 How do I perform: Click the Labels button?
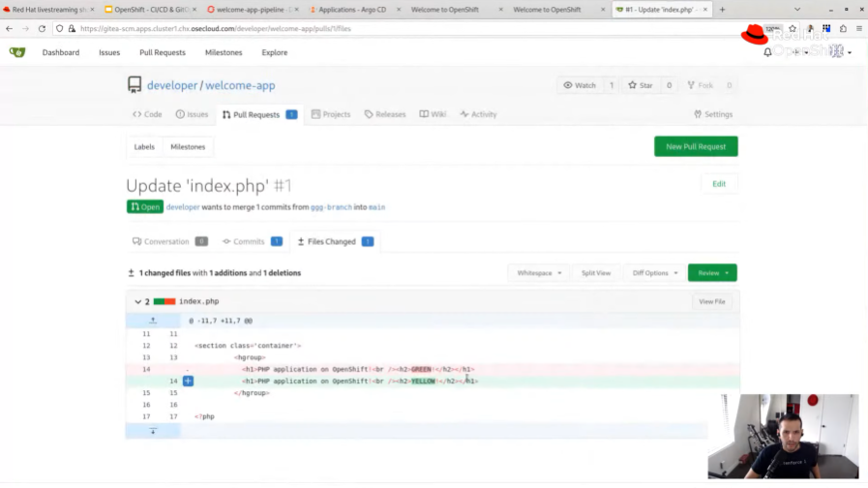tap(144, 147)
